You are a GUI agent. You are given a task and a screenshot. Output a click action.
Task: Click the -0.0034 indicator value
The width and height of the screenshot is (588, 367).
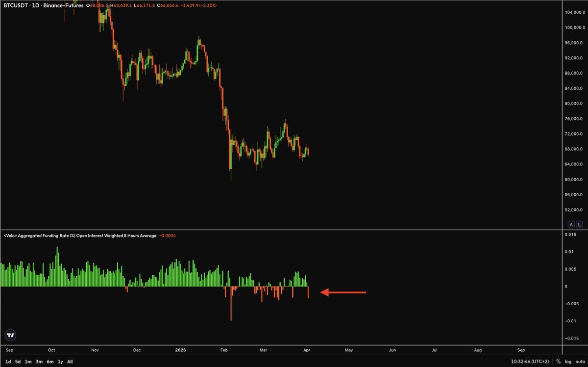tap(168, 236)
